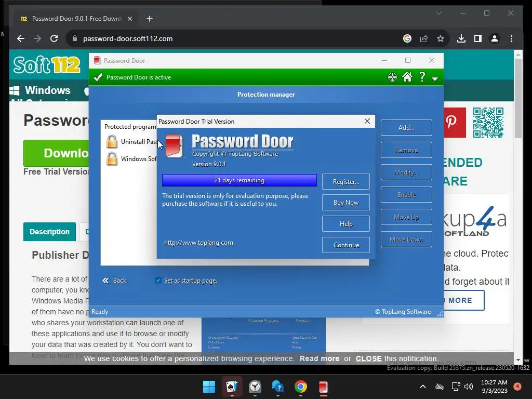Open Chrome profile icon
Screen dimensions: 532x399
tap(495, 38)
